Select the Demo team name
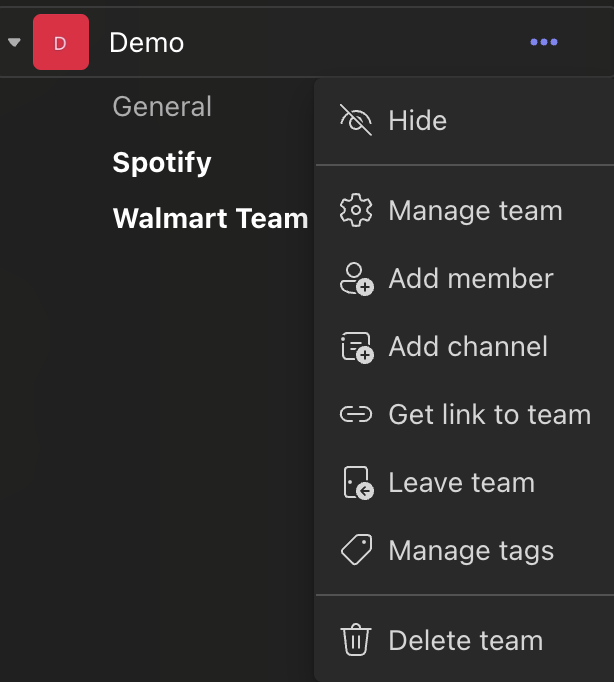Screen dimensions: 614x682 click(x=146, y=43)
